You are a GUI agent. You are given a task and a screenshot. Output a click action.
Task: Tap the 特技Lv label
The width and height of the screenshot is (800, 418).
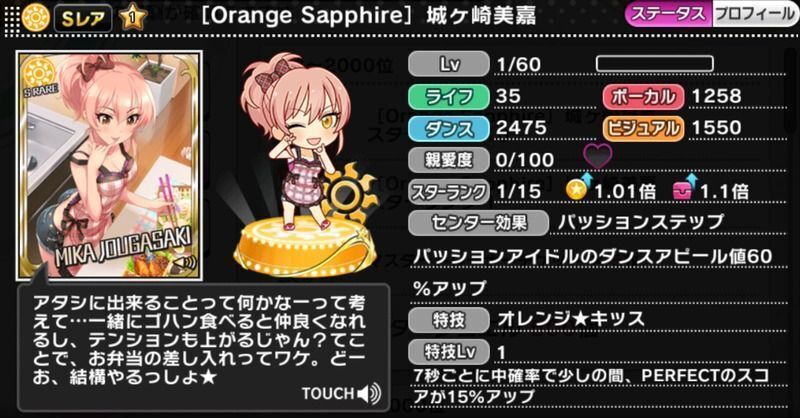[x=449, y=352]
